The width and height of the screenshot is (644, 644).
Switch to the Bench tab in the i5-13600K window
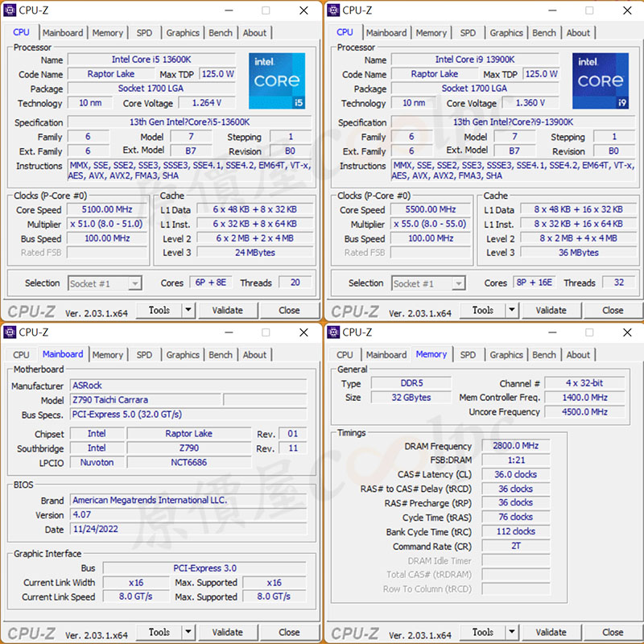221,33
